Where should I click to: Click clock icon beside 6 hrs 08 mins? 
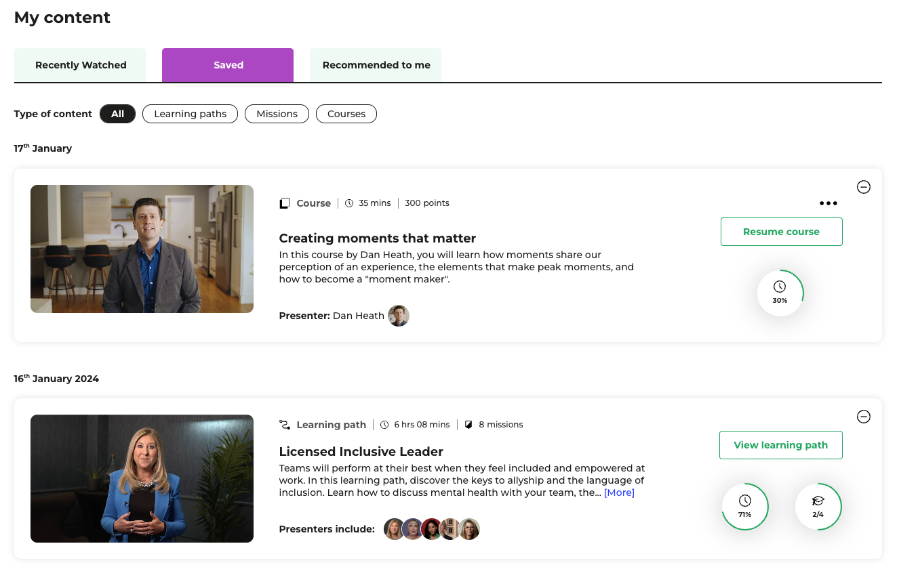(x=384, y=425)
